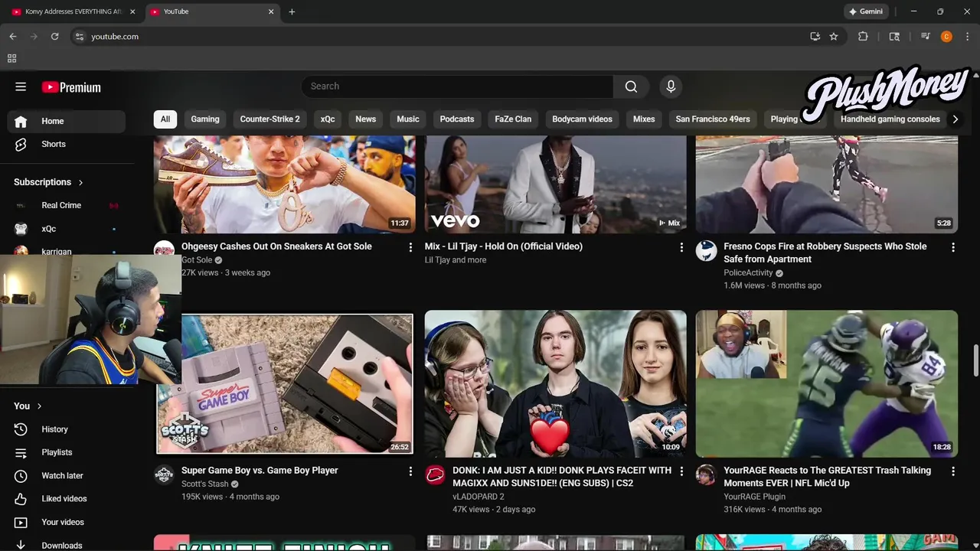Viewport: 980px width, 551px height.
Task: Play the Lil Tjay Hold On thumbnail
Action: [x=555, y=184]
